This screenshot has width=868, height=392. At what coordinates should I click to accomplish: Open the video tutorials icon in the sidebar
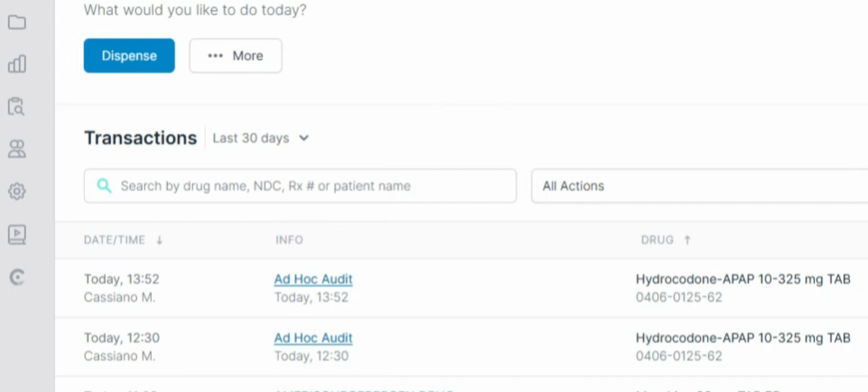pyautogui.click(x=17, y=234)
